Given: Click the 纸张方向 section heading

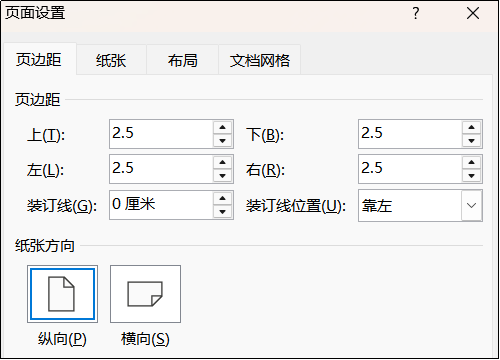Looking at the screenshot, I should tap(45, 246).
